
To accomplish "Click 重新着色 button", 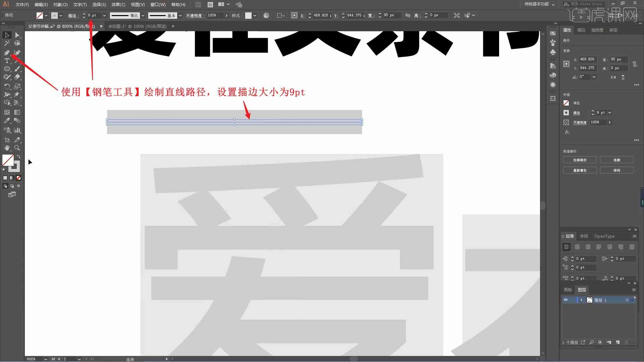I will [x=579, y=170].
